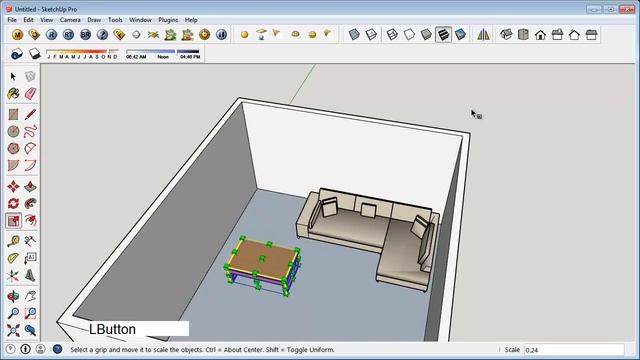Screen dimensions: 640x360
Task: Toggle Show/Hide Shadows button
Action: click(34, 54)
